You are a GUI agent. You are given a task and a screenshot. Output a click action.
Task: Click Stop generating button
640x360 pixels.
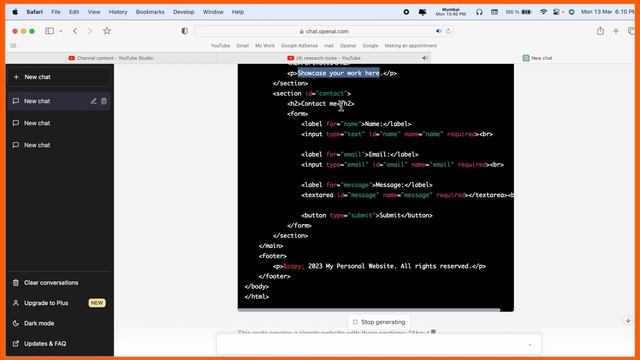coord(379,322)
